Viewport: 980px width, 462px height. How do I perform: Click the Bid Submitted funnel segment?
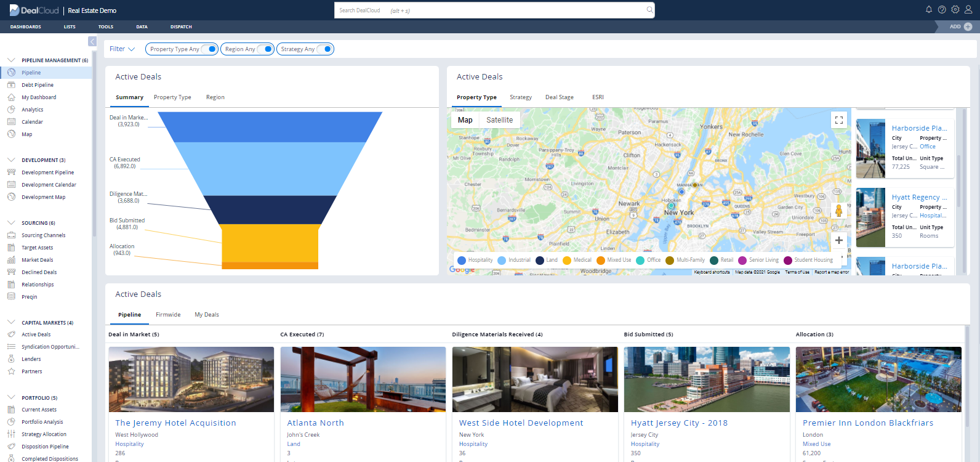270,243
